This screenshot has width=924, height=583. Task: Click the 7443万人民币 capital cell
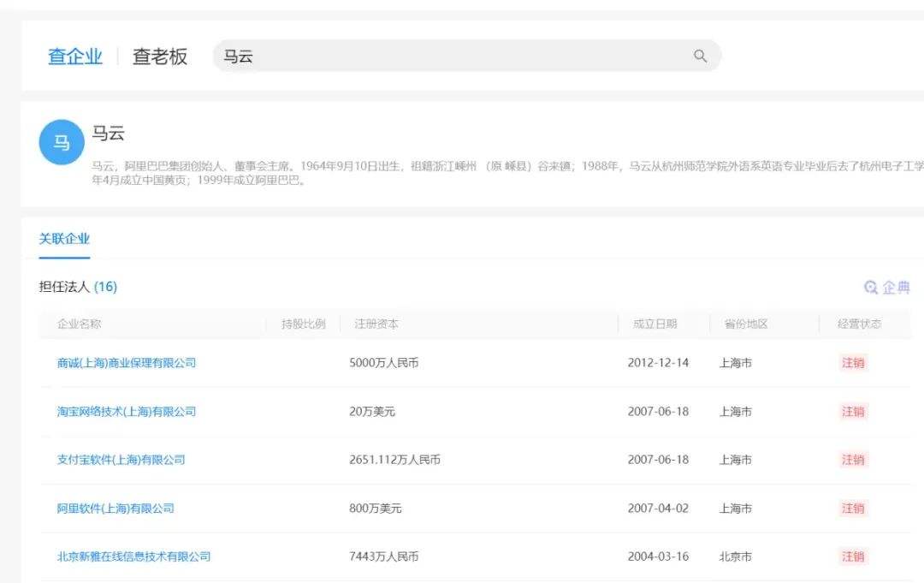point(383,556)
